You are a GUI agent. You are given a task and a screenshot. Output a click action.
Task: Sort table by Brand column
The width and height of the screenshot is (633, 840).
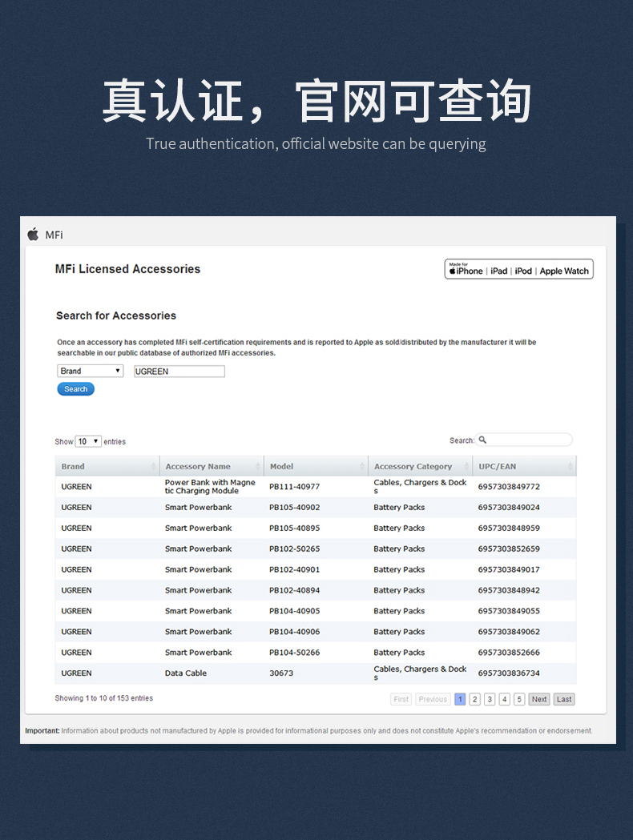107,466
